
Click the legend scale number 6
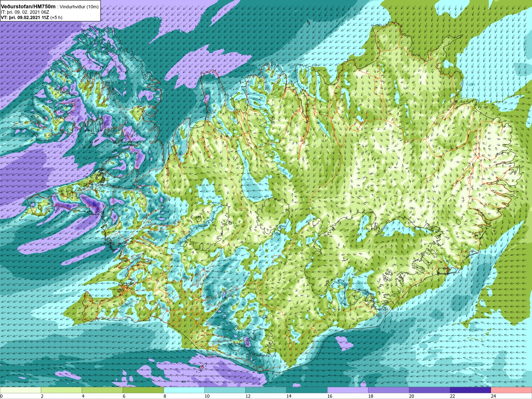[124, 396]
